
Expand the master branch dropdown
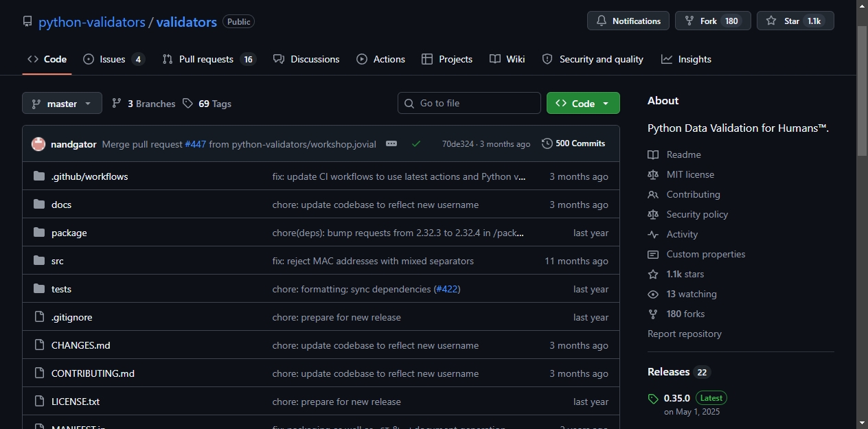[x=62, y=104]
